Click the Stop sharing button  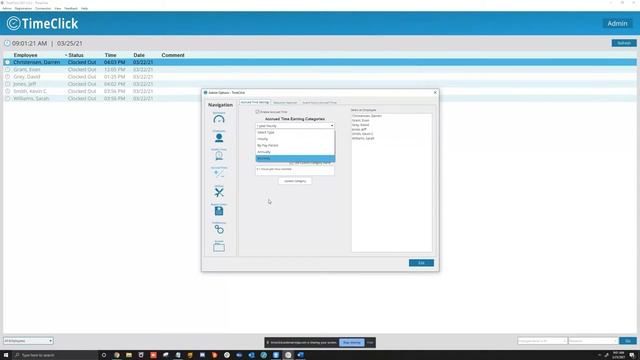(x=351, y=342)
